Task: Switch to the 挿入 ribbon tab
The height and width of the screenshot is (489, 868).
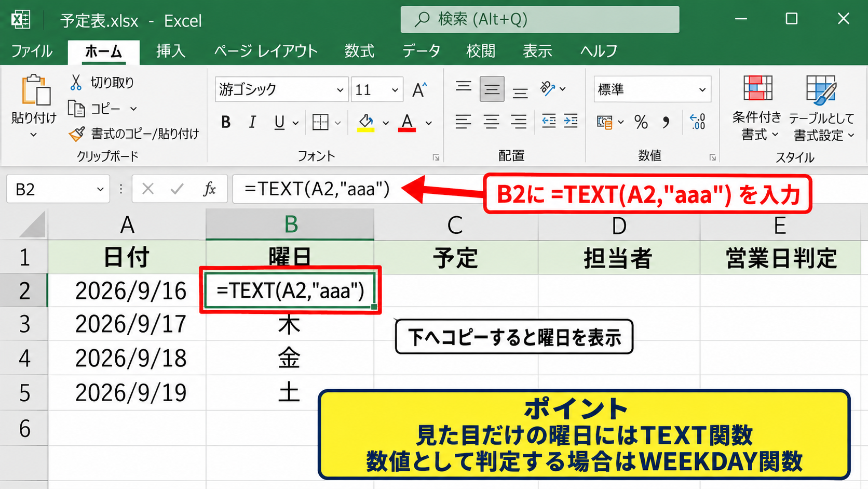Action: (171, 51)
